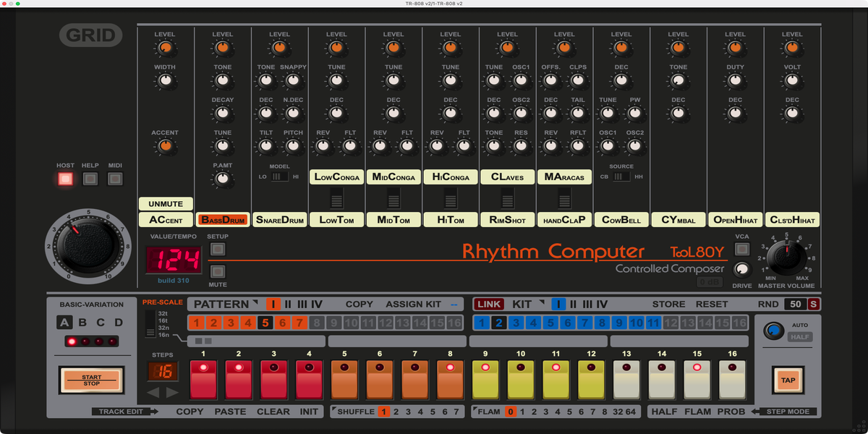Screen dimensions: 868x434
Task: Click the VALUE/TEMPO 124 display
Action: pyautogui.click(x=174, y=260)
